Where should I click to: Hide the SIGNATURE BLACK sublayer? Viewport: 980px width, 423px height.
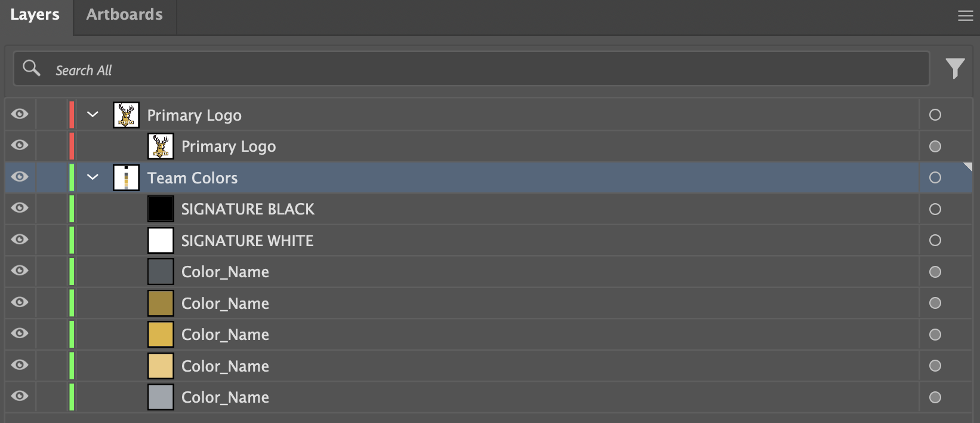pos(20,208)
